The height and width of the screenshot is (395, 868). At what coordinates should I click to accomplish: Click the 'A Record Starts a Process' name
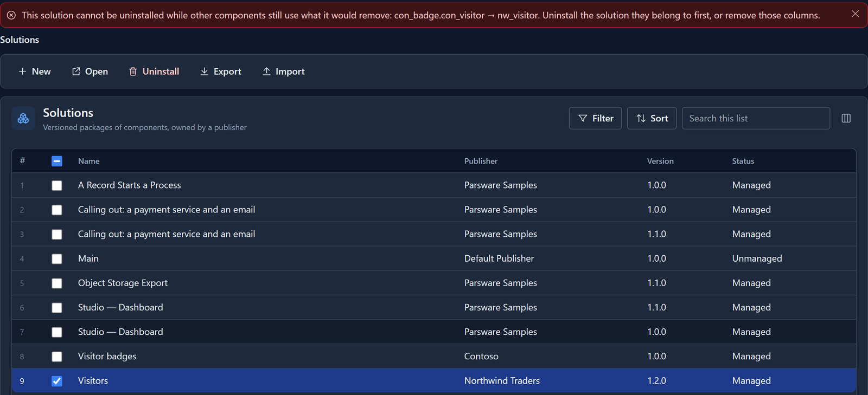click(130, 185)
